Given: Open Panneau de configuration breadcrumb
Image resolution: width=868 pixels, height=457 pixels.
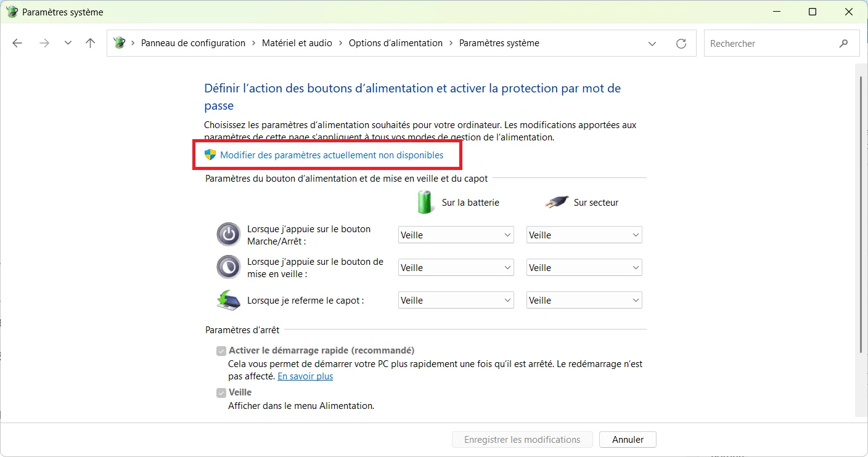Looking at the screenshot, I should (193, 43).
